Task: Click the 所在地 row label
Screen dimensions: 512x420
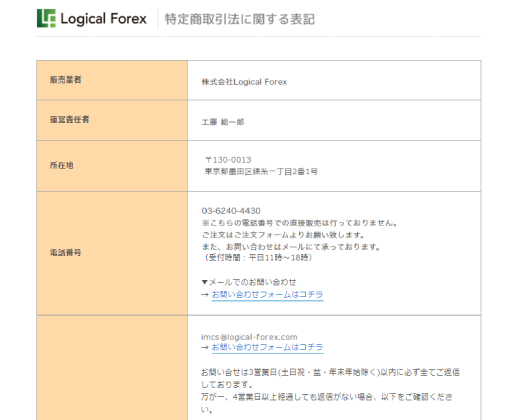Action: pyautogui.click(x=62, y=165)
